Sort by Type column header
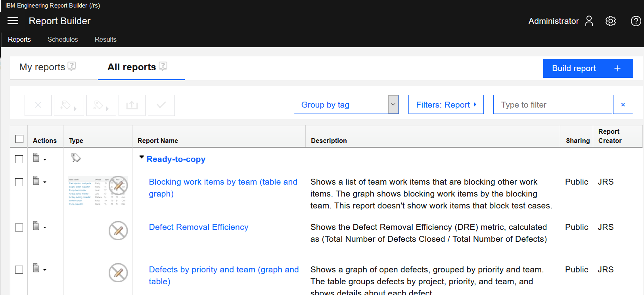This screenshot has width=644, height=295. coord(76,141)
